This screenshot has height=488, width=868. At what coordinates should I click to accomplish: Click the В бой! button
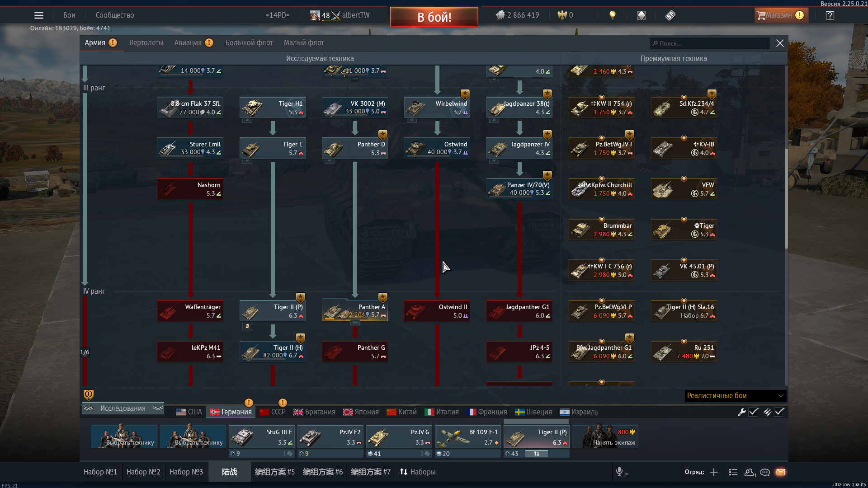(434, 17)
